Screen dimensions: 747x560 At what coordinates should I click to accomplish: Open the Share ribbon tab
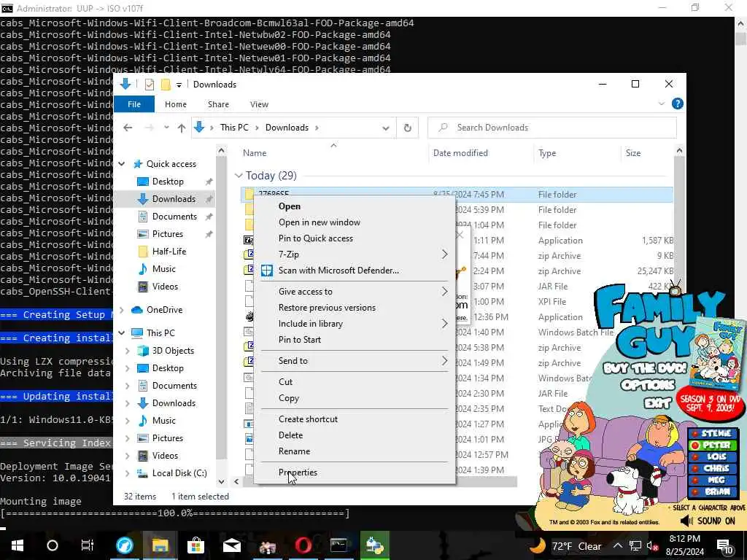click(218, 104)
